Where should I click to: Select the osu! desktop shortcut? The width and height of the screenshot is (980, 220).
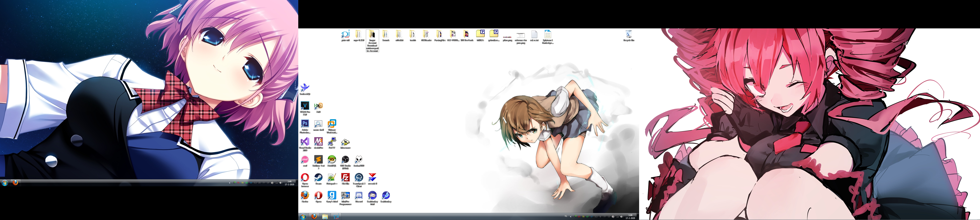305,161
